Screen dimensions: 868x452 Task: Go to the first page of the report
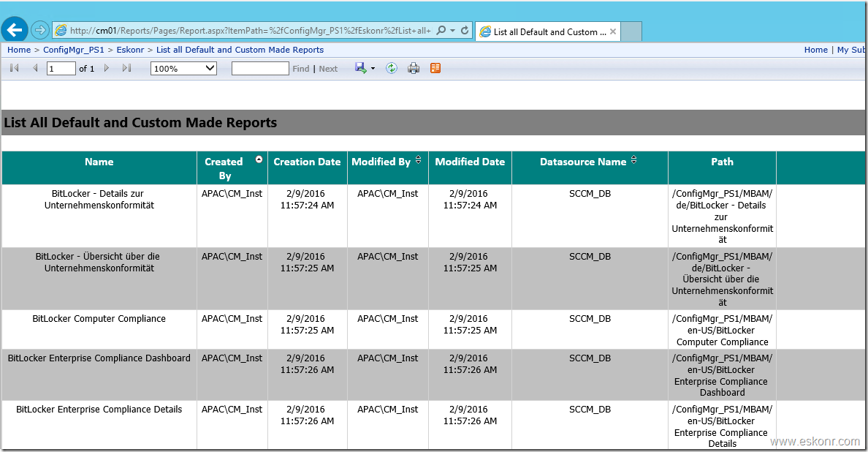(13, 68)
